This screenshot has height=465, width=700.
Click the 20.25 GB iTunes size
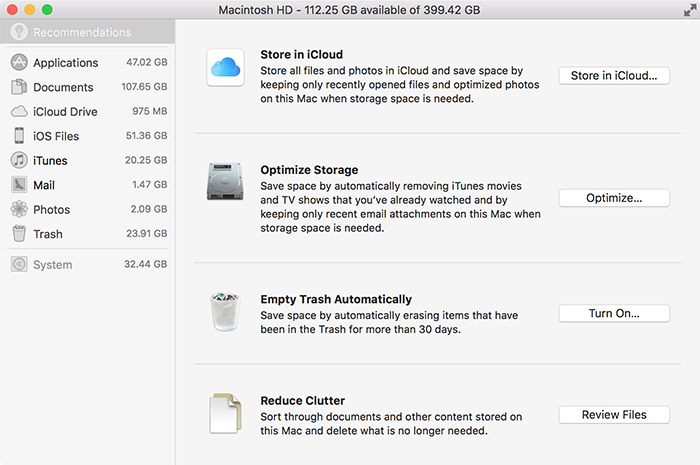146,160
